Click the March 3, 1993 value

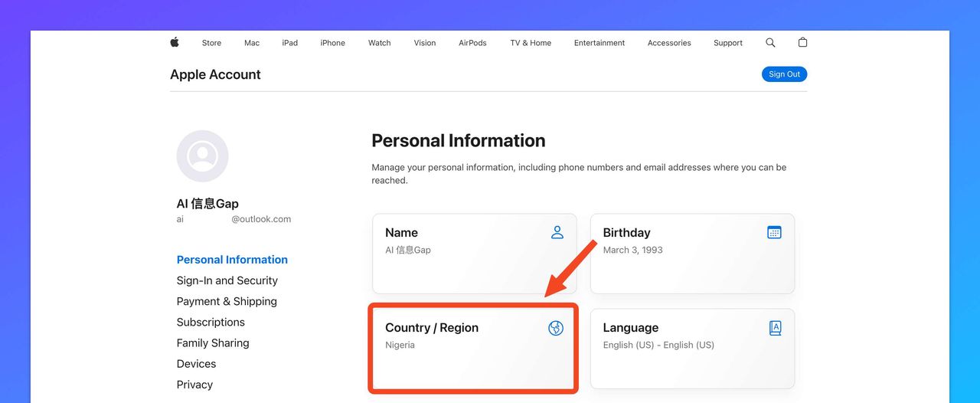[x=632, y=250]
